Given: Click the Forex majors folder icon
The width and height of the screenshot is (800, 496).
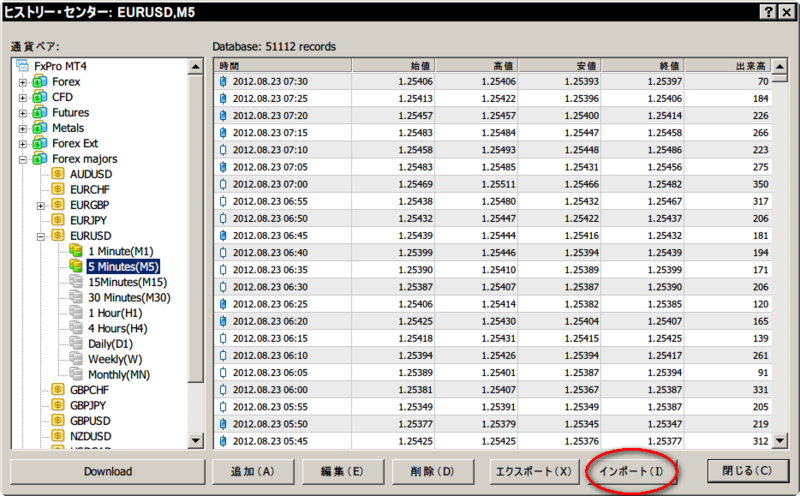Looking at the screenshot, I should pyautogui.click(x=40, y=159).
